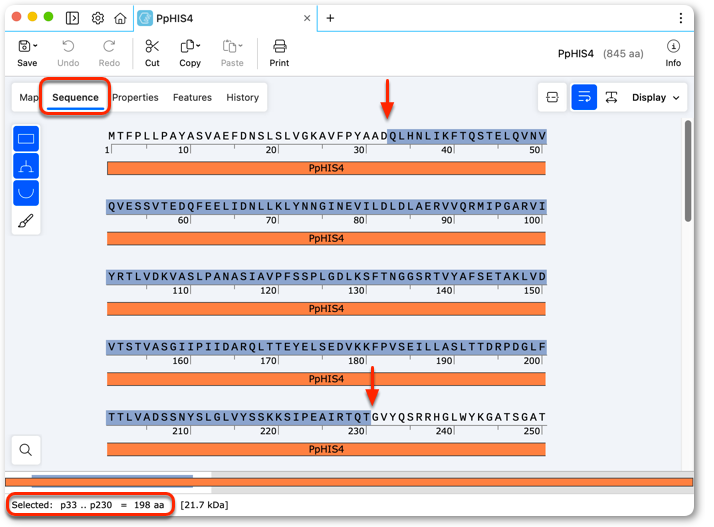
Task: Open the Paste options dropdown arrow
Action: coord(240,46)
